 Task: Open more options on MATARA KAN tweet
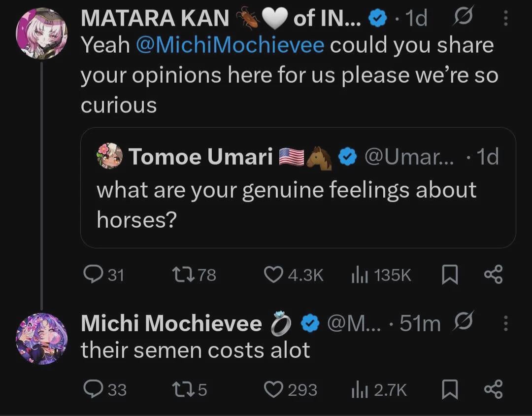point(504,19)
